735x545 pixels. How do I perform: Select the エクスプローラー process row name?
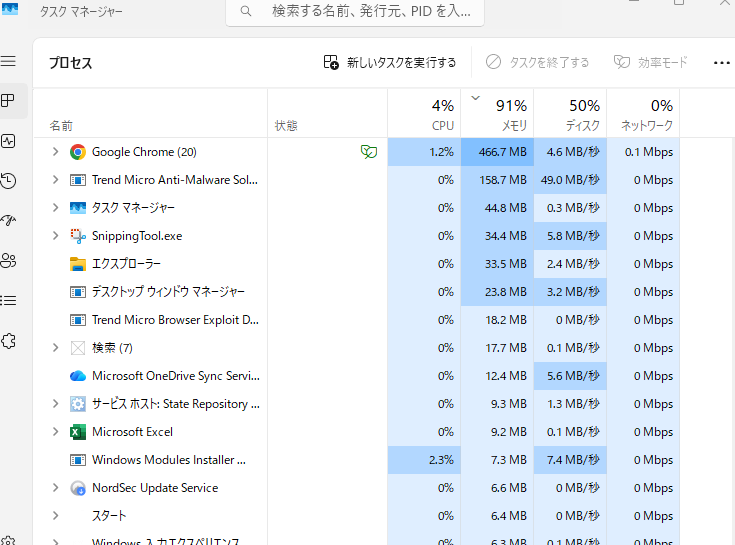(126, 264)
